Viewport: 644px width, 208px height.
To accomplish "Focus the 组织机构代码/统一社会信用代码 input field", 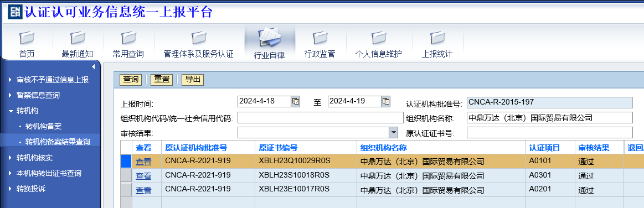I will click(x=321, y=118).
